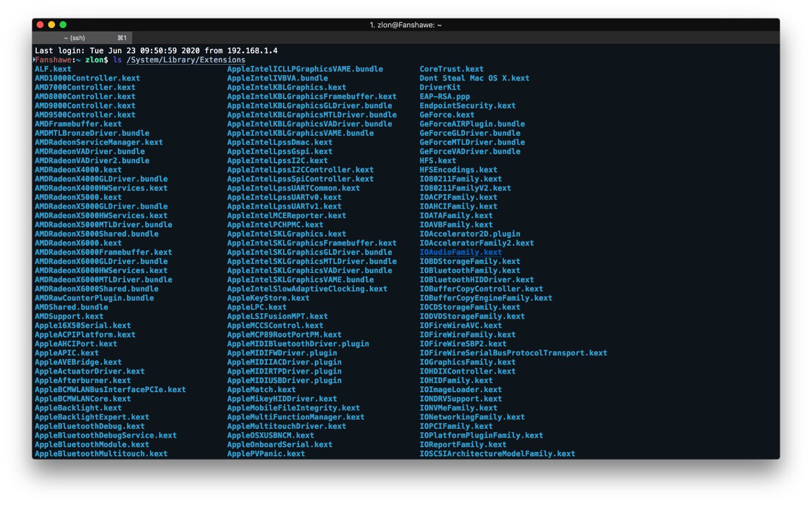Click ApplePVPanic.kext entry
The width and height of the screenshot is (812, 505).
(x=266, y=454)
